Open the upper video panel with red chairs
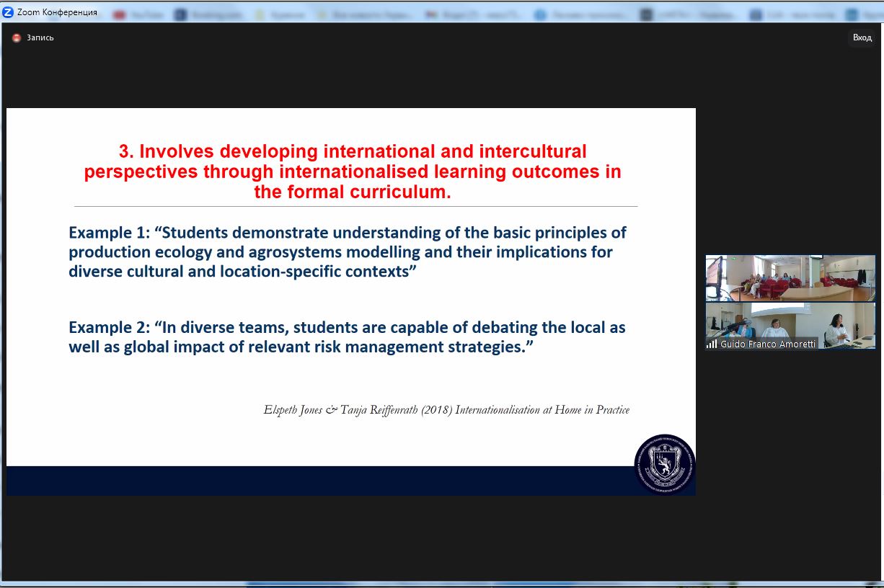Image resolution: width=884 pixels, height=588 pixels. (790, 277)
